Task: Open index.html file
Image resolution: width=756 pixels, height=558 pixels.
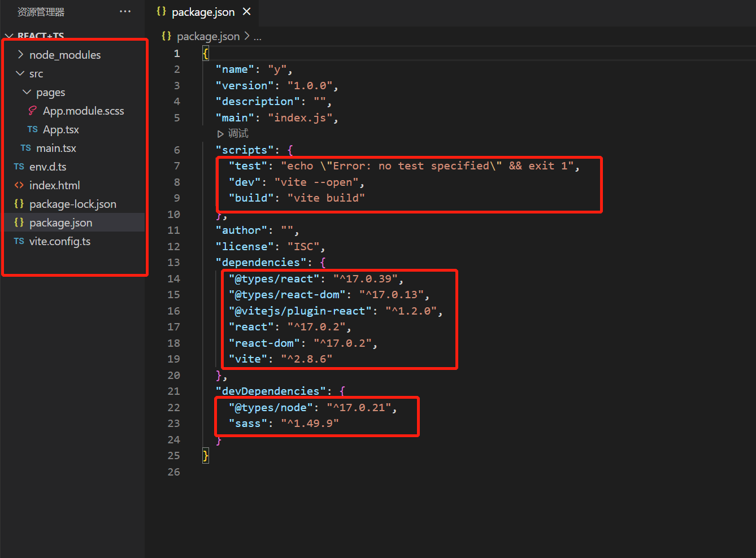Action: pyautogui.click(x=54, y=185)
